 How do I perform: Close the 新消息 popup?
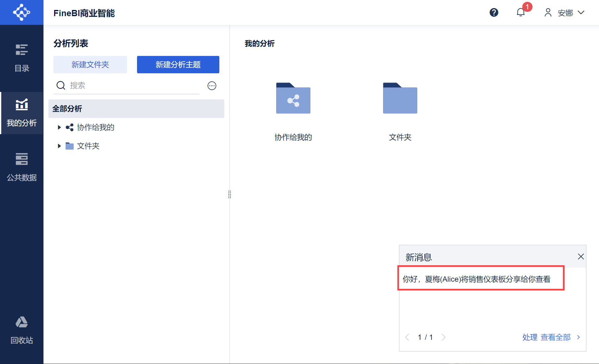pyautogui.click(x=581, y=257)
